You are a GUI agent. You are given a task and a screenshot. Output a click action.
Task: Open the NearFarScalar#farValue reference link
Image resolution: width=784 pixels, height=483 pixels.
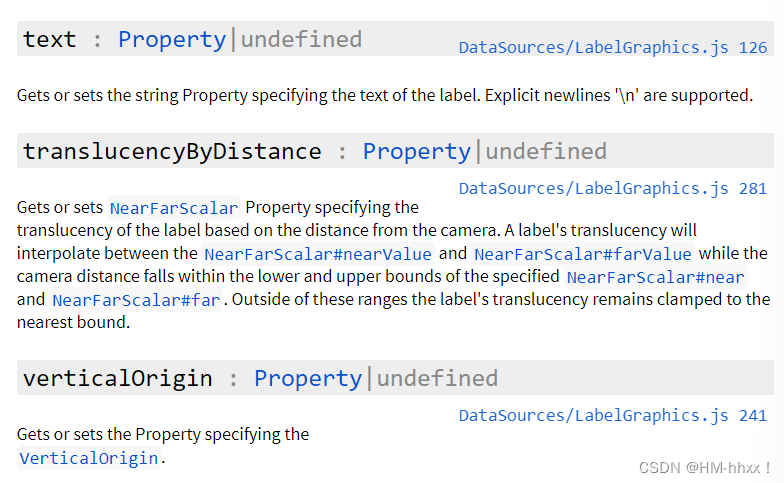click(582, 254)
